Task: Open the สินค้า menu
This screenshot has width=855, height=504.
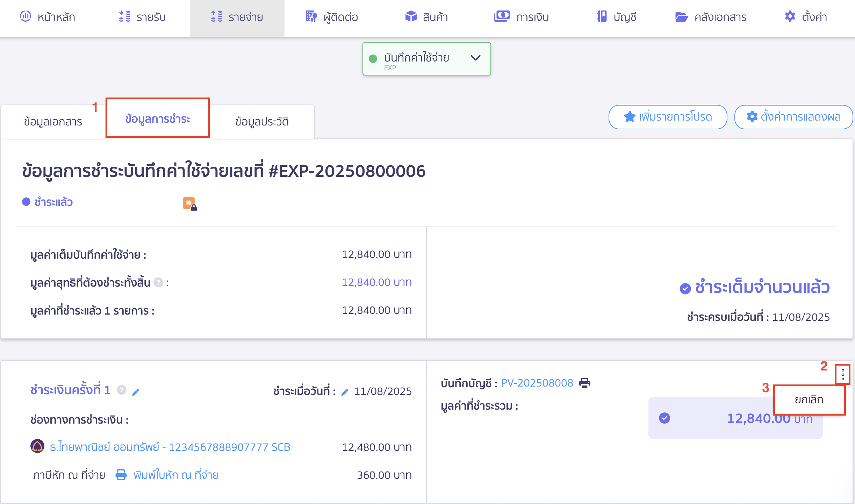Action: [x=426, y=17]
